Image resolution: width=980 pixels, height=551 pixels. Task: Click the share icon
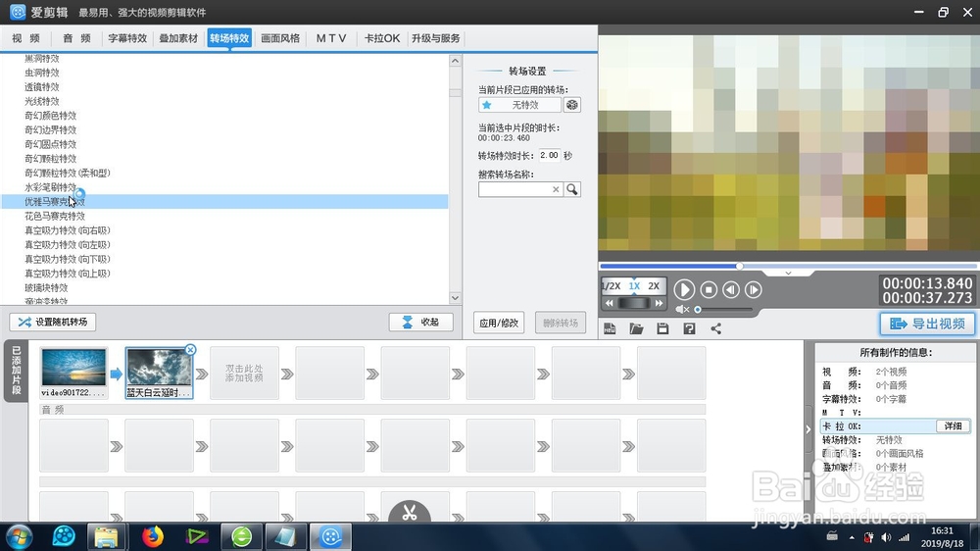pos(715,328)
